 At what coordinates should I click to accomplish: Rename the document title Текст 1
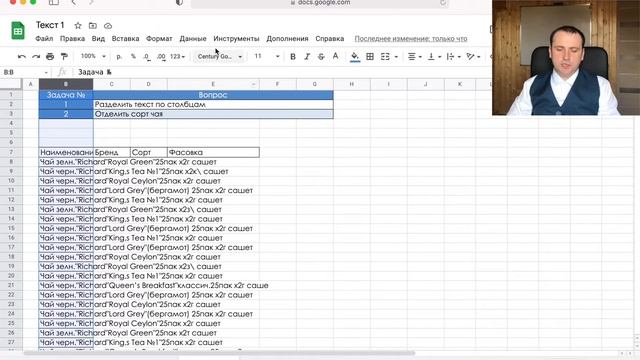50,25
